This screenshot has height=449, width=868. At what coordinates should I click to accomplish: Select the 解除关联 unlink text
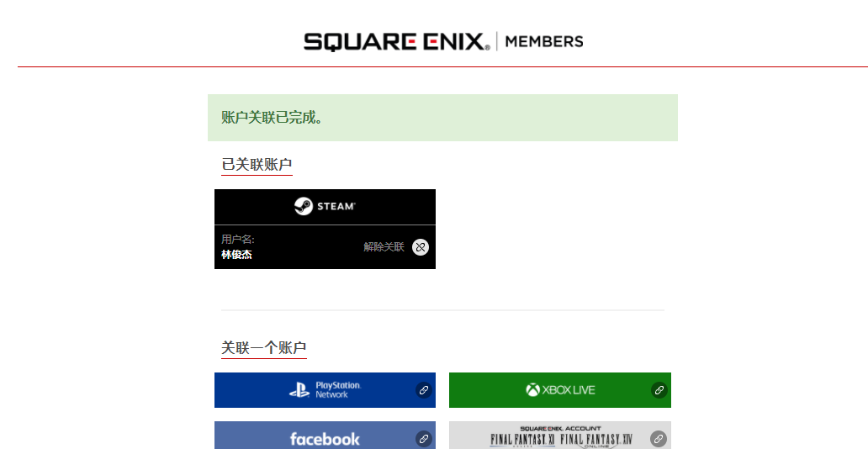384,247
